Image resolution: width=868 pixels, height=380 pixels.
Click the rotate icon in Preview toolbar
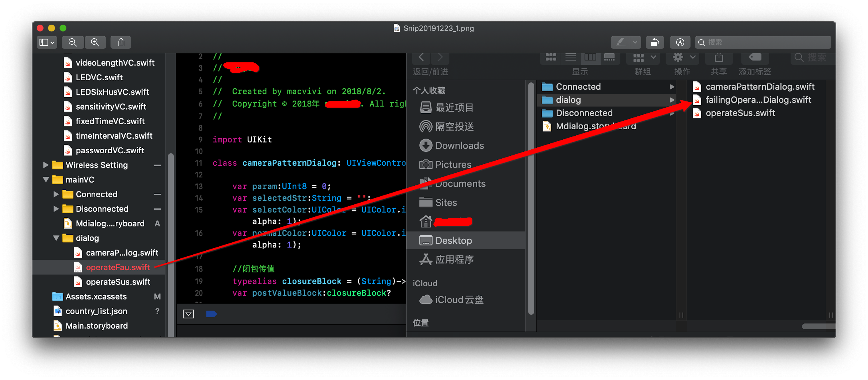point(654,42)
